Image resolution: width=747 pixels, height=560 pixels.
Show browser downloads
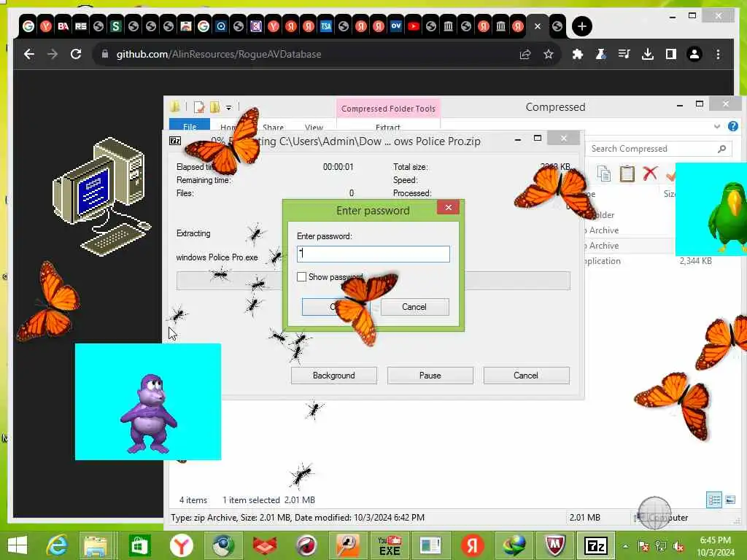[x=648, y=54]
